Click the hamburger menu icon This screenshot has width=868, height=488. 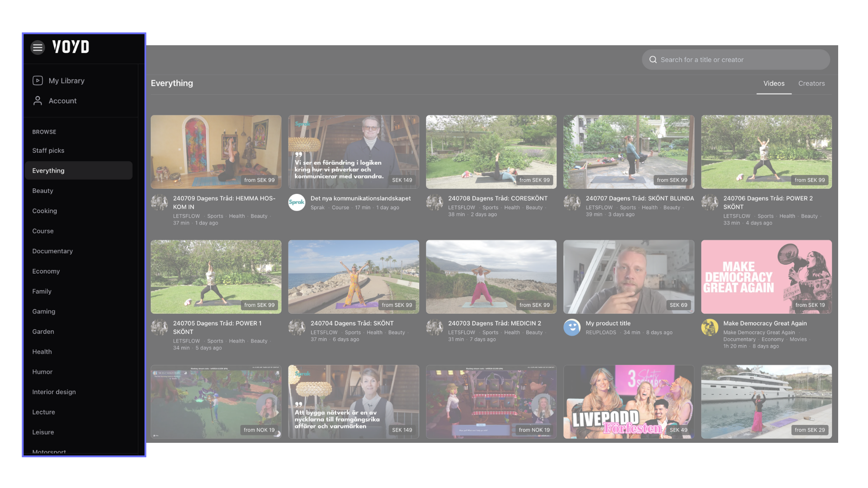click(x=37, y=47)
